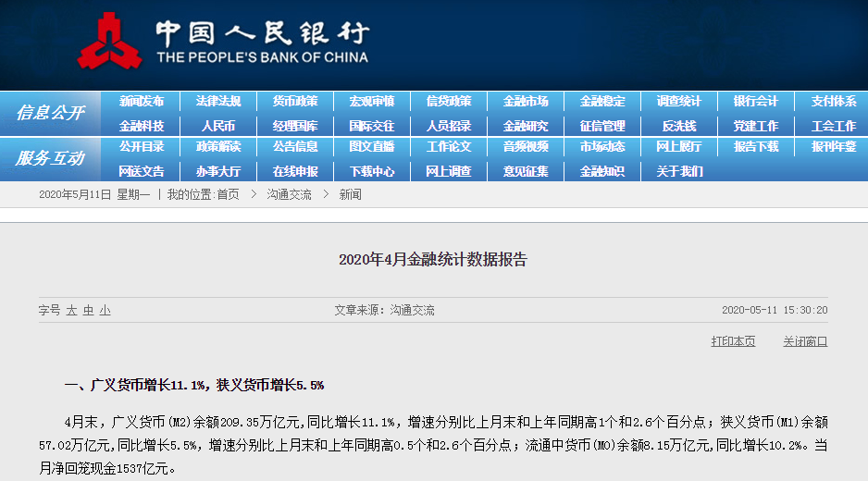Open the 音频视频 section
The width and height of the screenshot is (868, 481).
(x=526, y=147)
